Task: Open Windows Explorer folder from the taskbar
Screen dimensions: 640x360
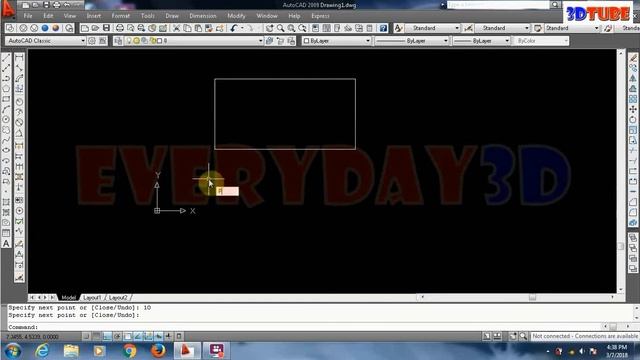Action: coord(71,351)
